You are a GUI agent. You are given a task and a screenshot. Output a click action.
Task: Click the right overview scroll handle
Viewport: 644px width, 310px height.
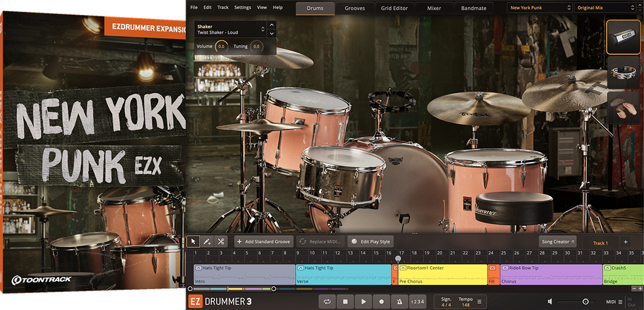point(274,289)
